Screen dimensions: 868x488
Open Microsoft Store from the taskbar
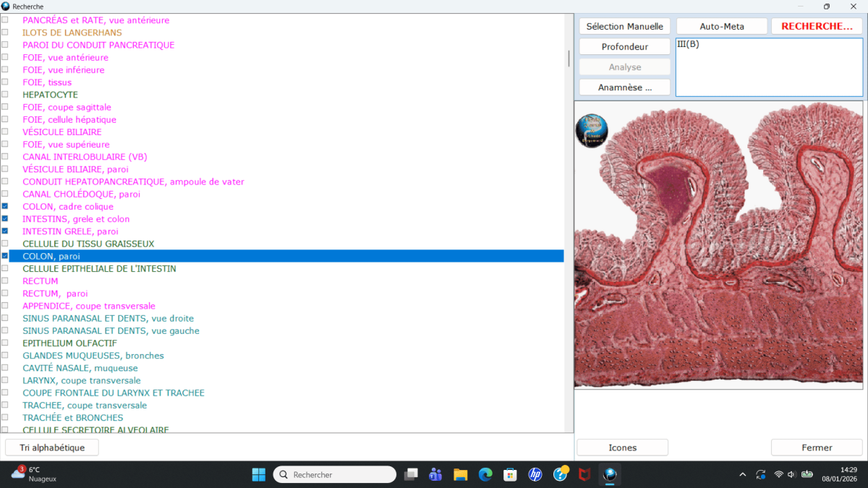[510, 474]
